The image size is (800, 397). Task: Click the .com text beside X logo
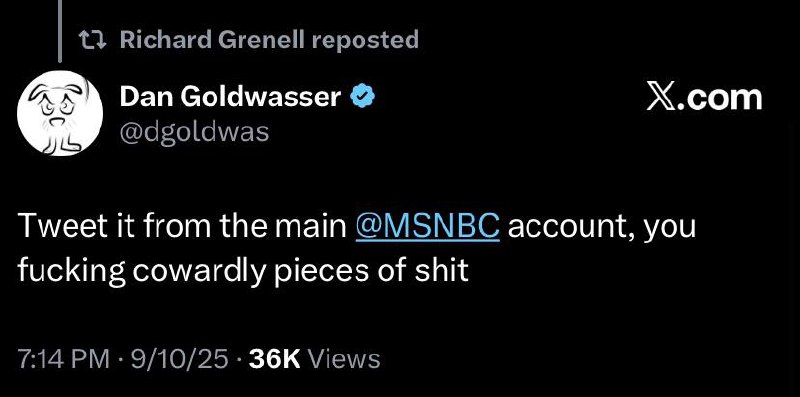[721, 99]
